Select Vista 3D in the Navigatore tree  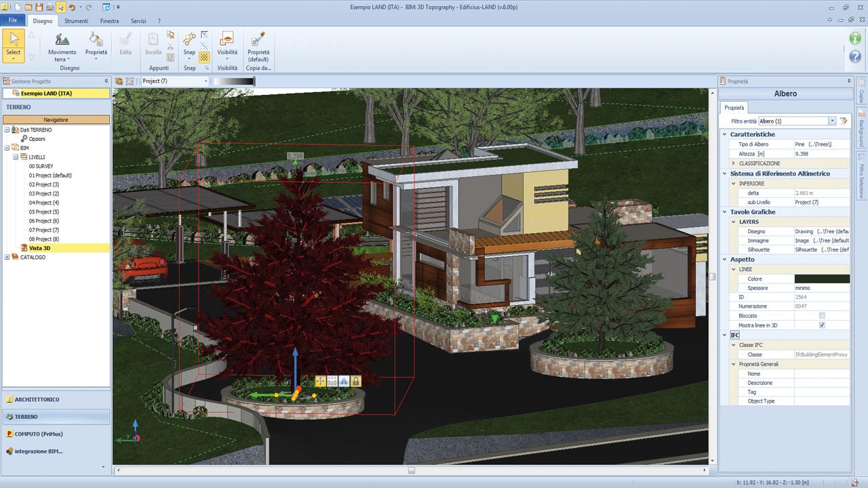pyautogui.click(x=41, y=248)
